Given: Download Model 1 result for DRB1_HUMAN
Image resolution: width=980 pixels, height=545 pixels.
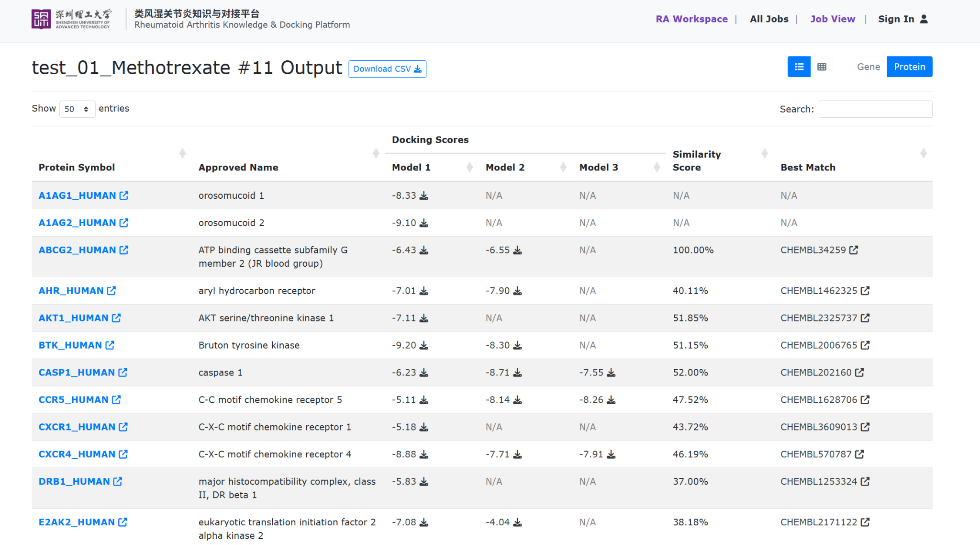Looking at the screenshot, I should click(x=424, y=482).
